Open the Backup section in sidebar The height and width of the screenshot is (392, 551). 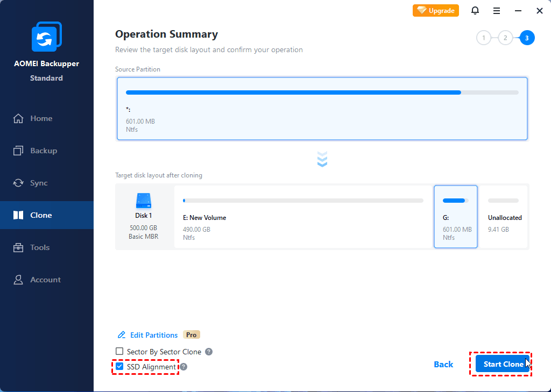[x=47, y=151]
